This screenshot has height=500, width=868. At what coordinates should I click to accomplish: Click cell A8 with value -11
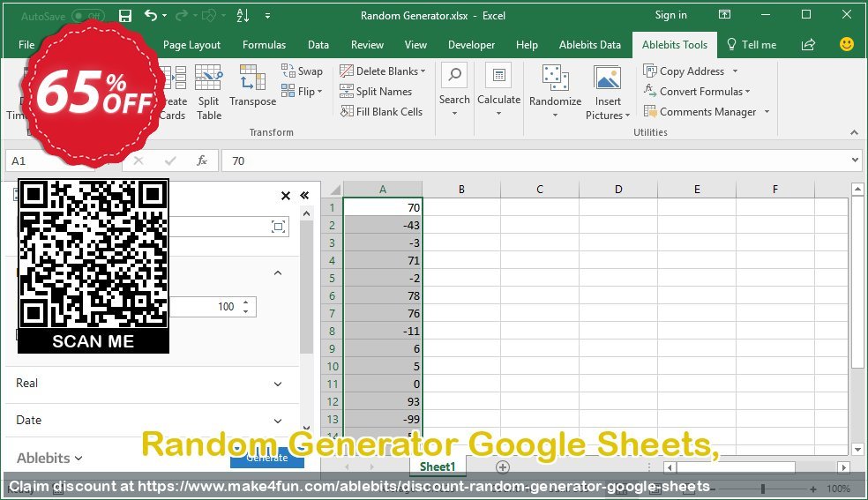tap(383, 332)
